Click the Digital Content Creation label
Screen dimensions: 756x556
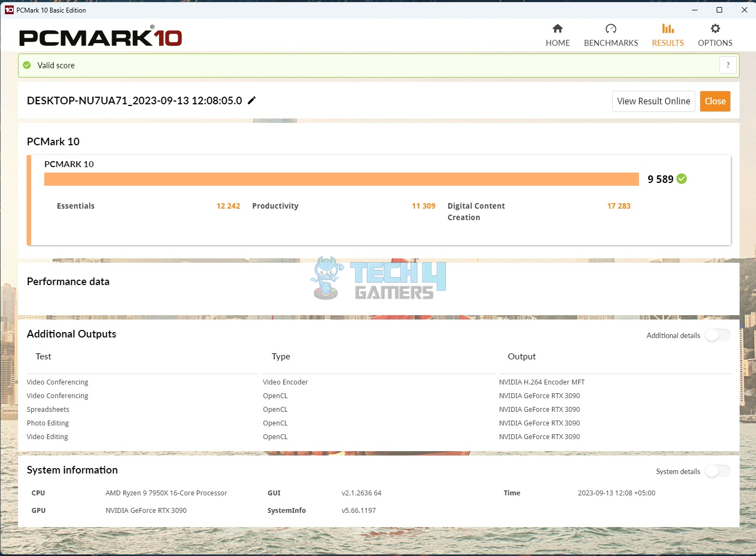tap(476, 211)
